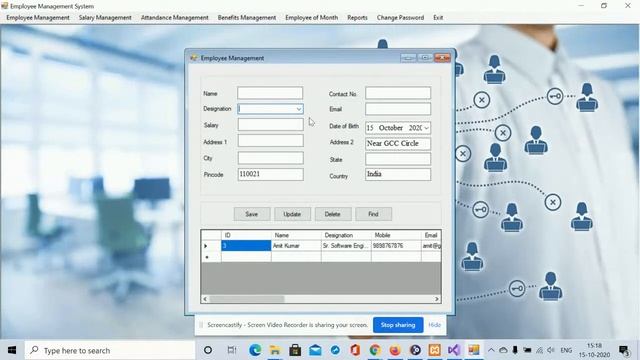Click the ID column header in the grid
Viewport: 640px width, 360px height.
point(246,235)
